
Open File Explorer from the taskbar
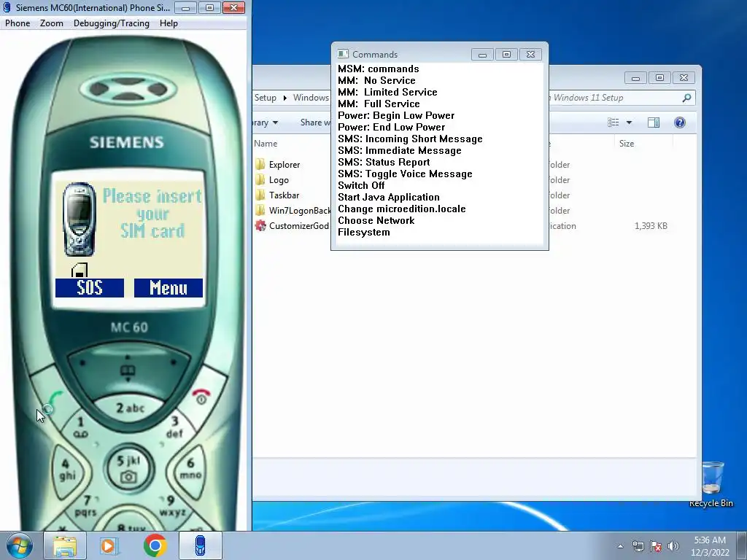65,545
